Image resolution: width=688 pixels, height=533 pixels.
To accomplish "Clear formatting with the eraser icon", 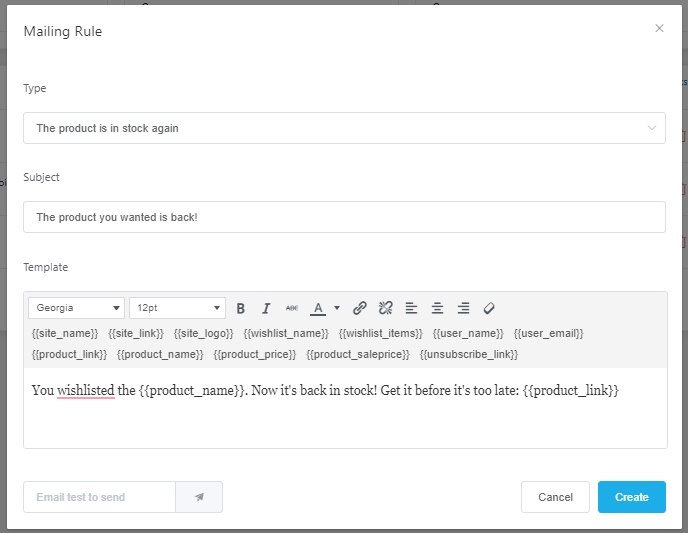I will pos(489,308).
